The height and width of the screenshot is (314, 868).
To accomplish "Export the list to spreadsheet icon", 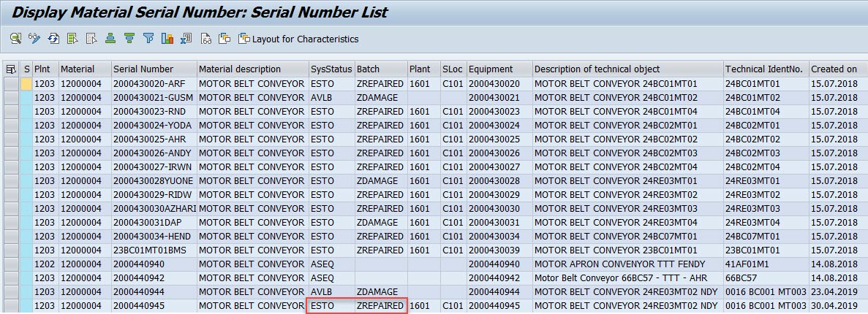I will pyautogui.click(x=186, y=39).
